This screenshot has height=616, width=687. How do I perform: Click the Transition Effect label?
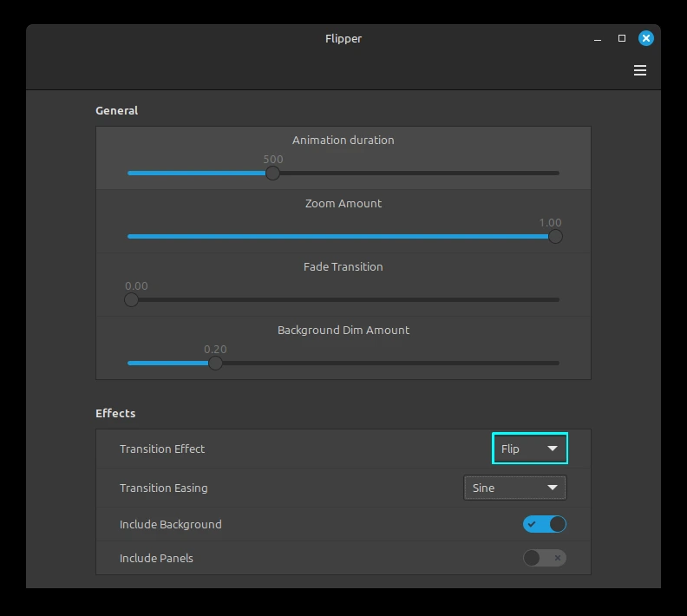[162, 449]
